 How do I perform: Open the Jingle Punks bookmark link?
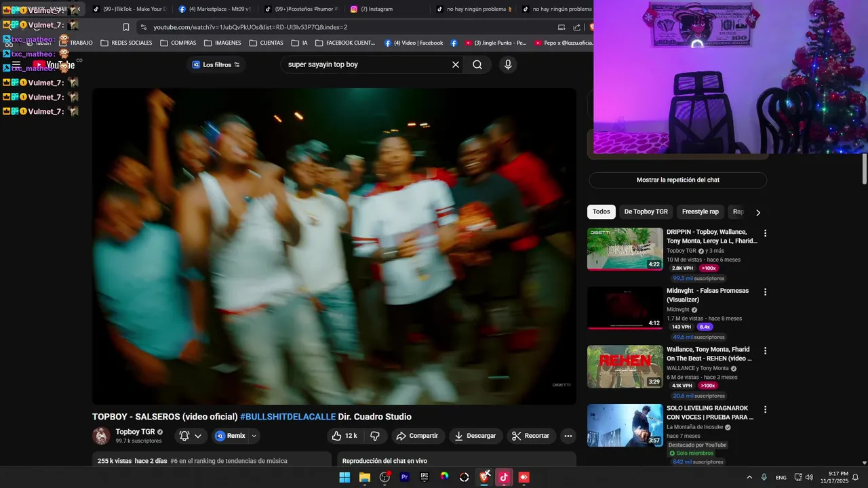pos(496,43)
